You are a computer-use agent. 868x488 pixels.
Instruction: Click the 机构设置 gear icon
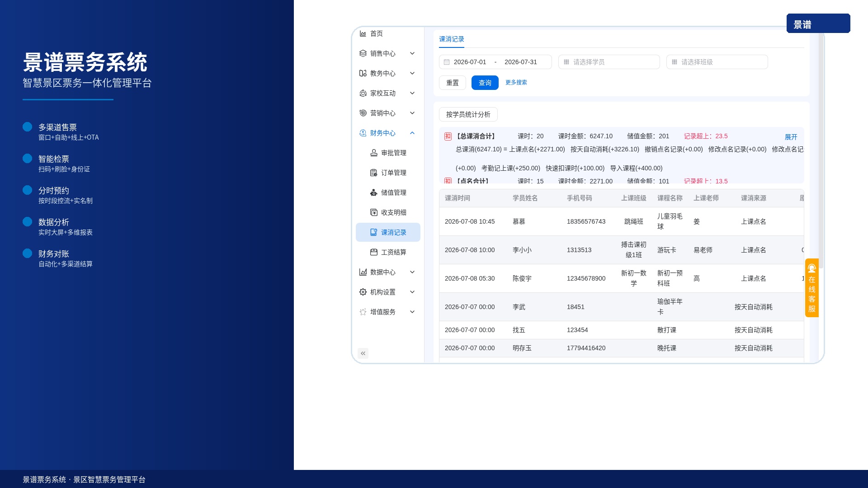[363, 292]
